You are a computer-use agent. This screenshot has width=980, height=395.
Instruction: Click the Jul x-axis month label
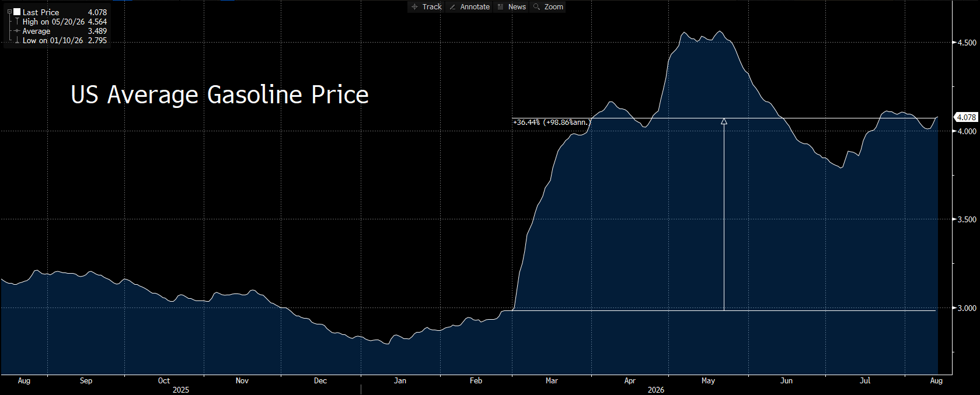coord(865,380)
